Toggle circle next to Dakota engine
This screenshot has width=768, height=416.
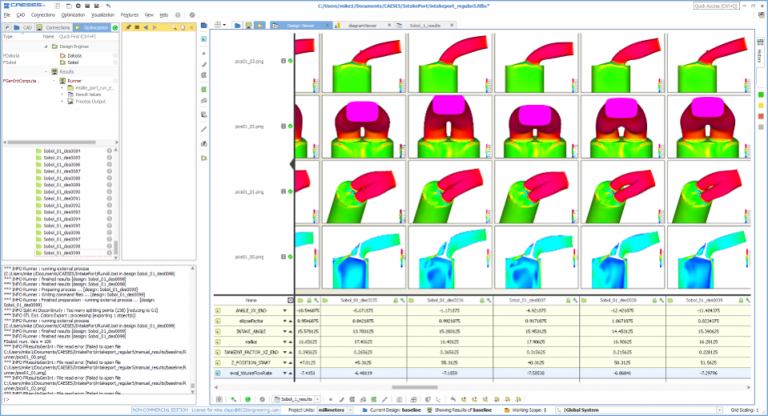[116, 56]
